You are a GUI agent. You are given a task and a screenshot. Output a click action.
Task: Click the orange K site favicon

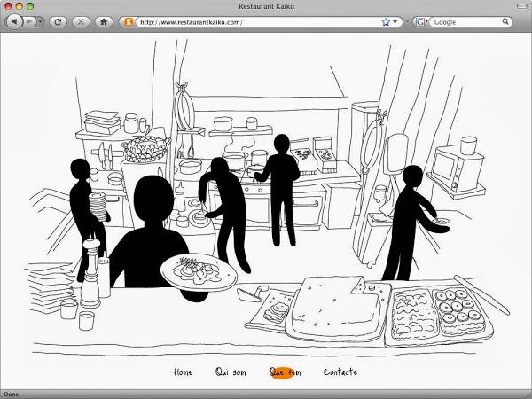tap(129, 22)
